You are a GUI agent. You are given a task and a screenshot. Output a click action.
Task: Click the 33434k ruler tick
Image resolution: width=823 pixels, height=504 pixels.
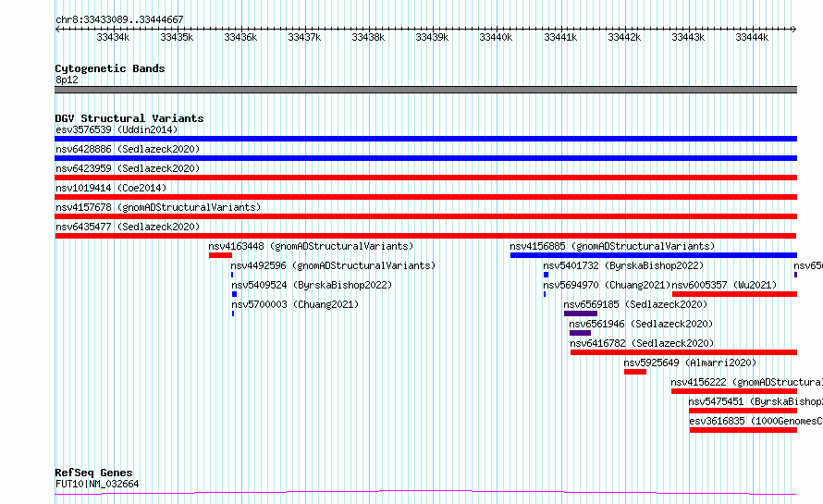point(113,37)
